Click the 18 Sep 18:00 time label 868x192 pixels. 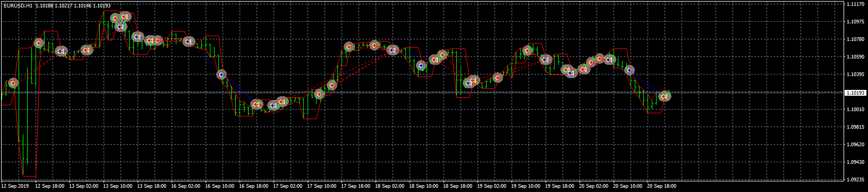pos(458,187)
